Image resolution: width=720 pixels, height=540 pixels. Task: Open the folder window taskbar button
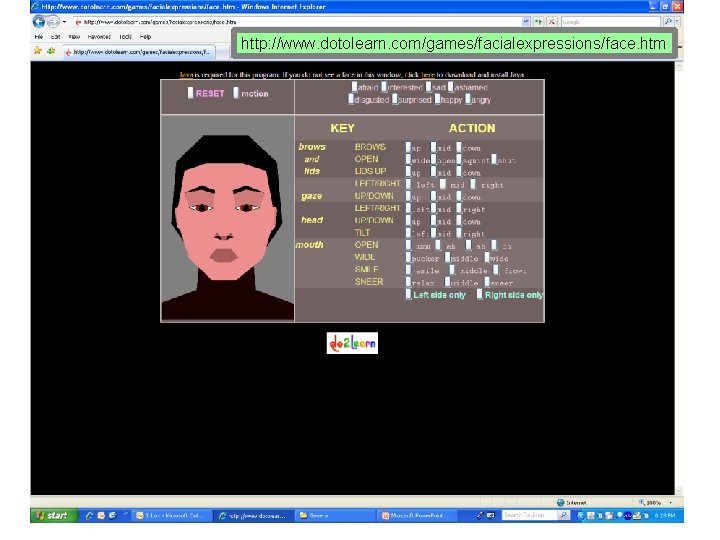click(336, 516)
